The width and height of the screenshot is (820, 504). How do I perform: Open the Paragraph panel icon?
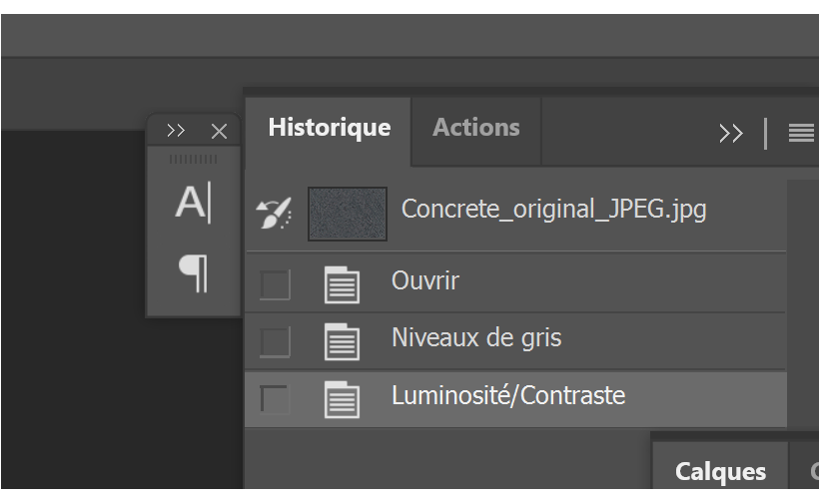click(x=193, y=271)
